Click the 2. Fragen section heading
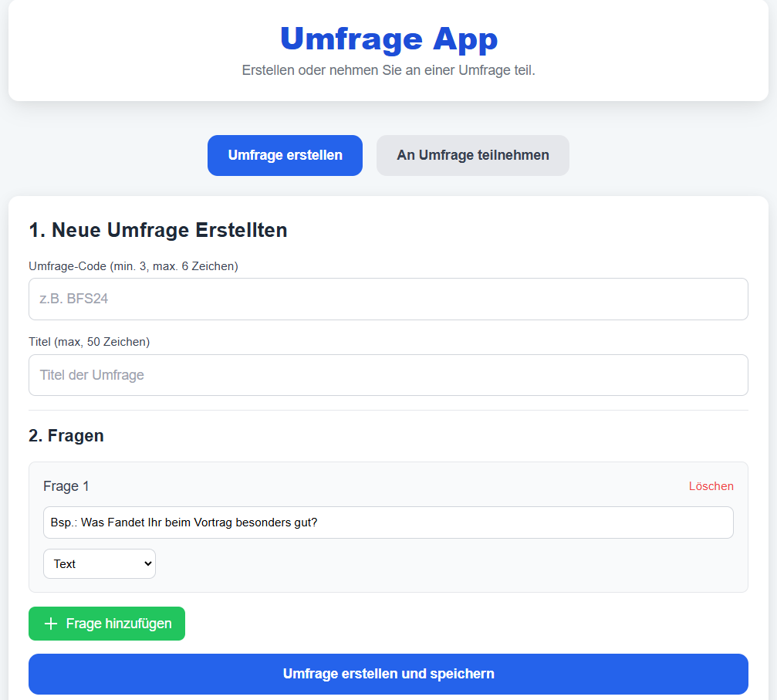 click(66, 435)
